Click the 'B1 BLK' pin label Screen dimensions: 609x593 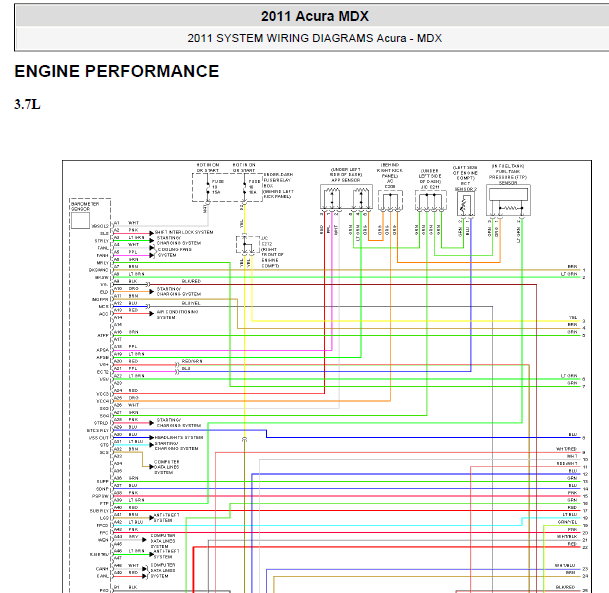pyautogui.click(x=126, y=587)
